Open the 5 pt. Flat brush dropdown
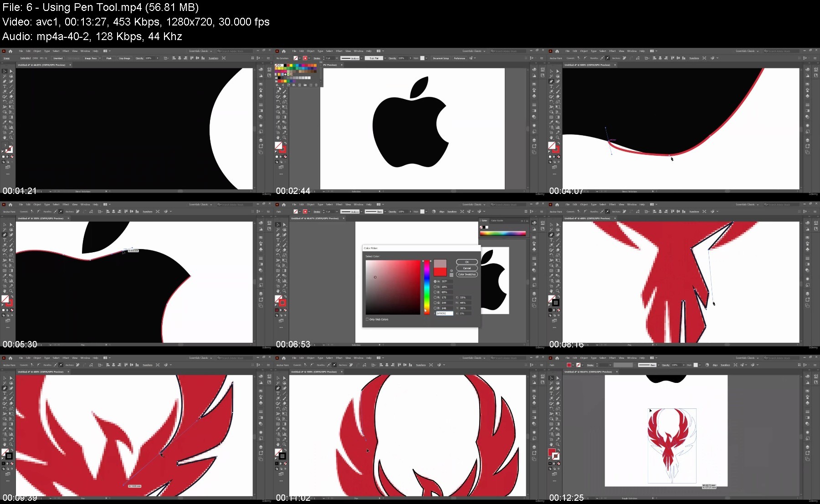The width and height of the screenshot is (820, 504). (385, 58)
